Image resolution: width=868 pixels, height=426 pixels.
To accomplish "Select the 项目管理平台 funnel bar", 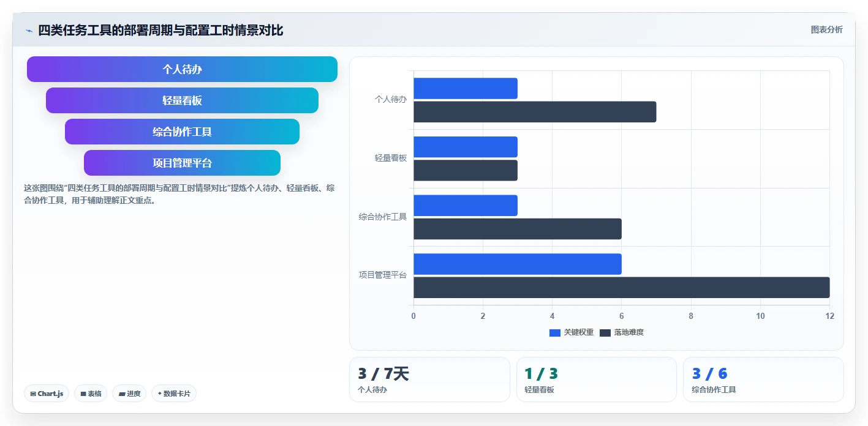I will coord(182,163).
